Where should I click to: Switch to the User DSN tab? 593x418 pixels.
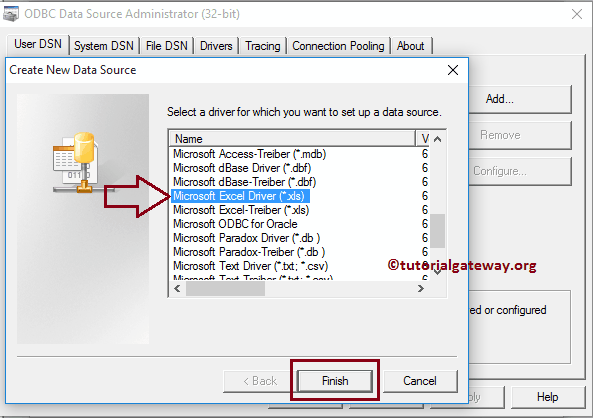tap(38, 44)
